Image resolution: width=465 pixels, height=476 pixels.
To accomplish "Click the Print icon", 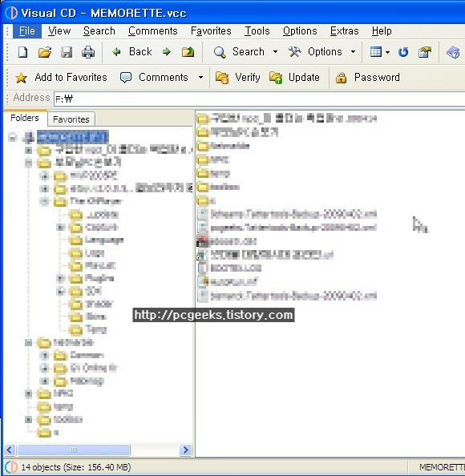I will coord(88,52).
